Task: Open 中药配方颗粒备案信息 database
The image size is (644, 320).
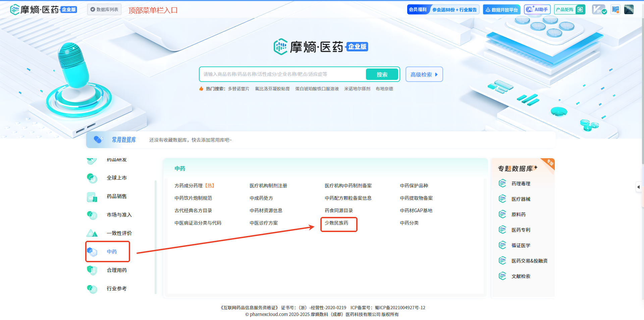Action: point(348,198)
